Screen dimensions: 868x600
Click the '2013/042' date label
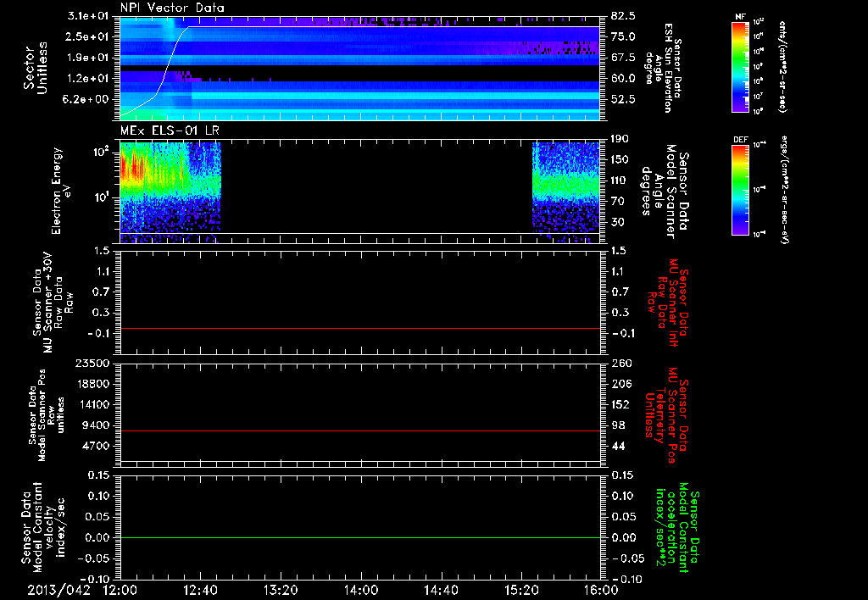click(58, 590)
